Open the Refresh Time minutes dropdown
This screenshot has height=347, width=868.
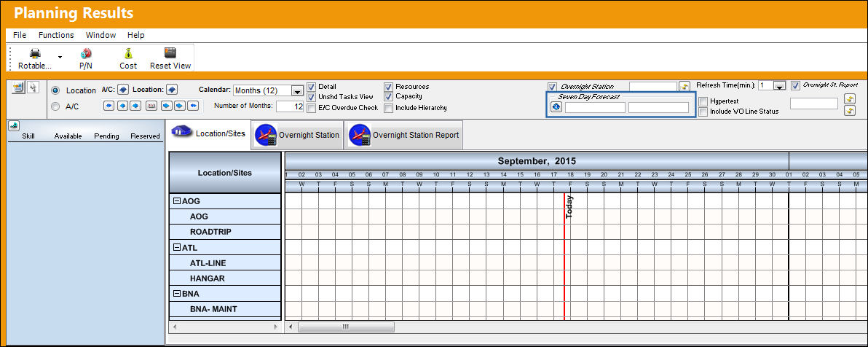[x=779, y=86]
